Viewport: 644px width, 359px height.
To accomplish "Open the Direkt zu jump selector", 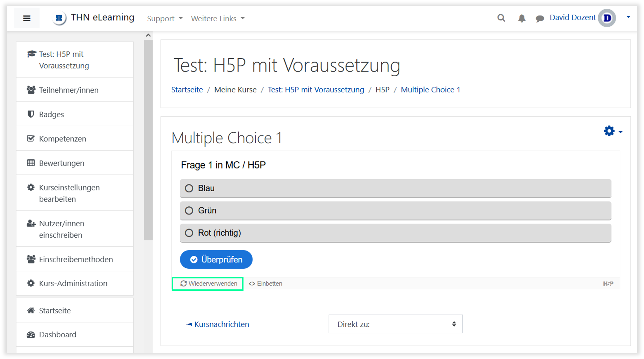I will pyautogui.click(x=395, y=324).
